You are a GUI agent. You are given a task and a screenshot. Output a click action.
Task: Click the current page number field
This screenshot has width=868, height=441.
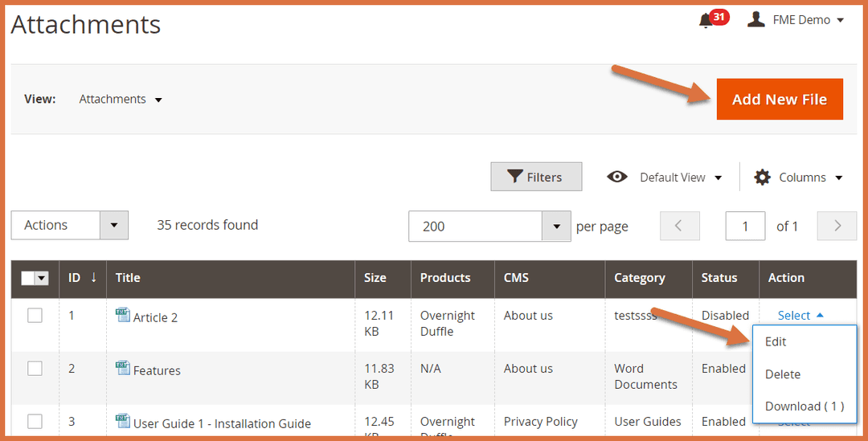tap(745, 227)
